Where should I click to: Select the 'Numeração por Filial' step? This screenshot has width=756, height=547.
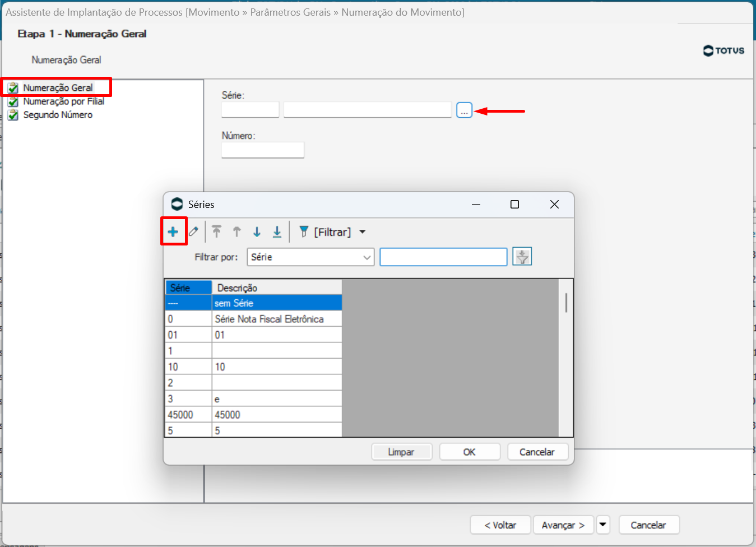click(64, 101)
